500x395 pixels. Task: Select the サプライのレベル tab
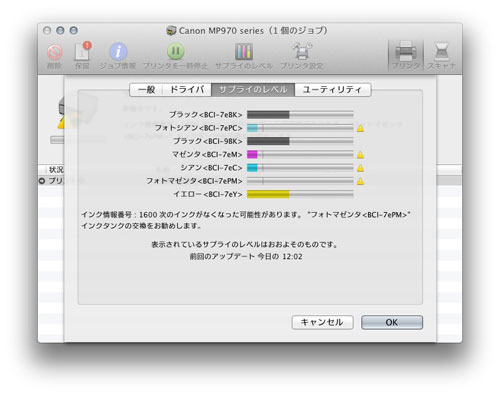pyautogui.click(x=253, y=90)
